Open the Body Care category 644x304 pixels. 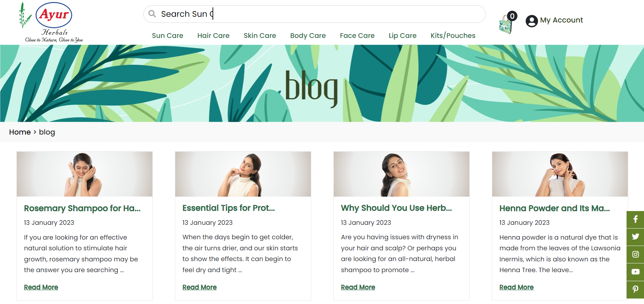[x=308, y=36]
